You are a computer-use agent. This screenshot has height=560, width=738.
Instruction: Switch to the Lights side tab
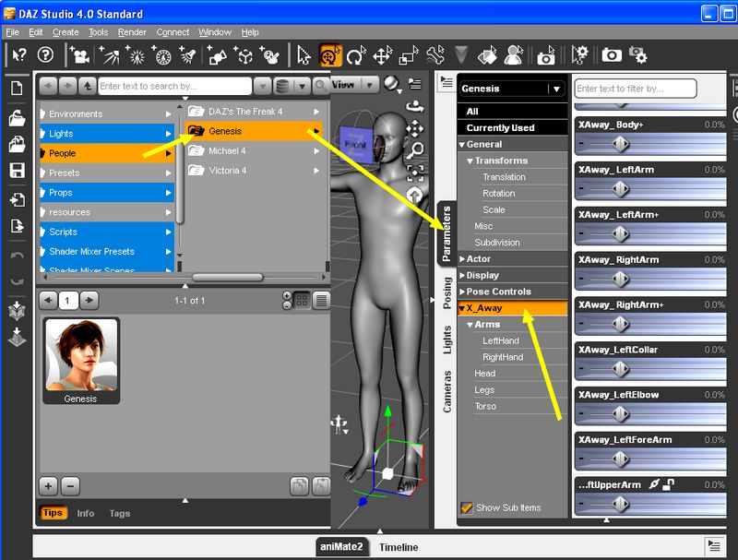pyautogui.click(x=447, y=339)
